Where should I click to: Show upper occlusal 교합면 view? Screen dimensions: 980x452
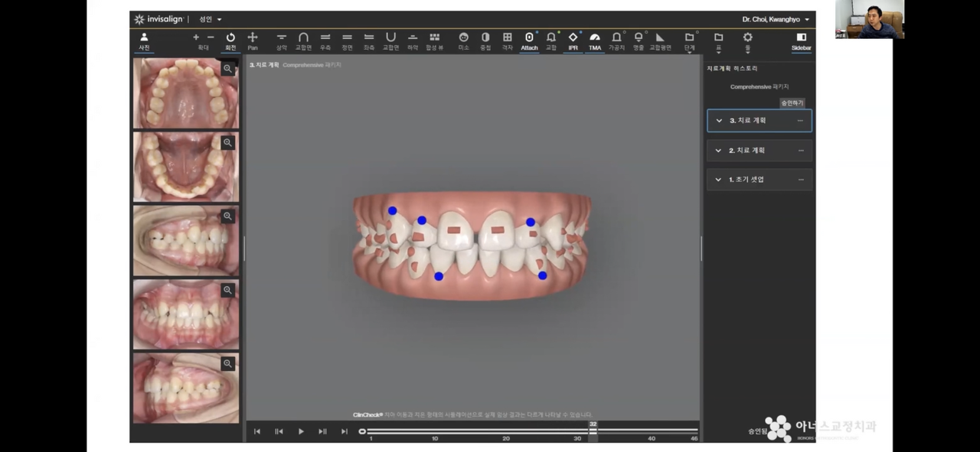point(303,41)
